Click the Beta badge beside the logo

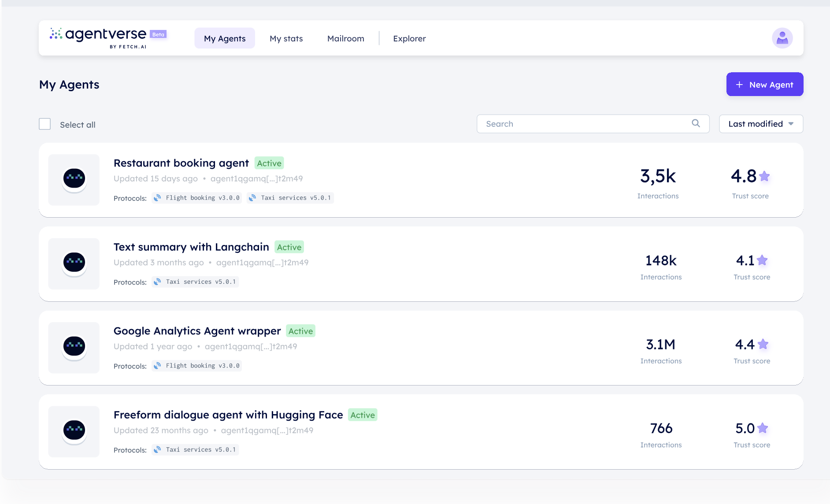(x=158, y=34)
